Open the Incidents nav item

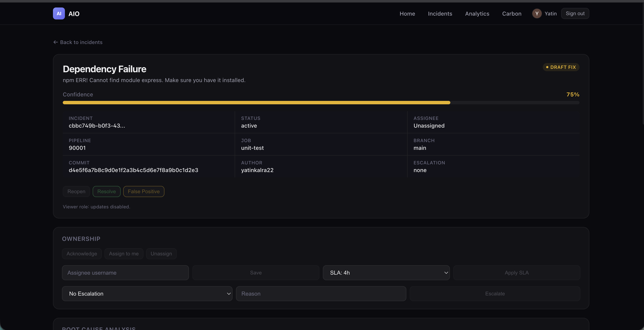[440, 14]
